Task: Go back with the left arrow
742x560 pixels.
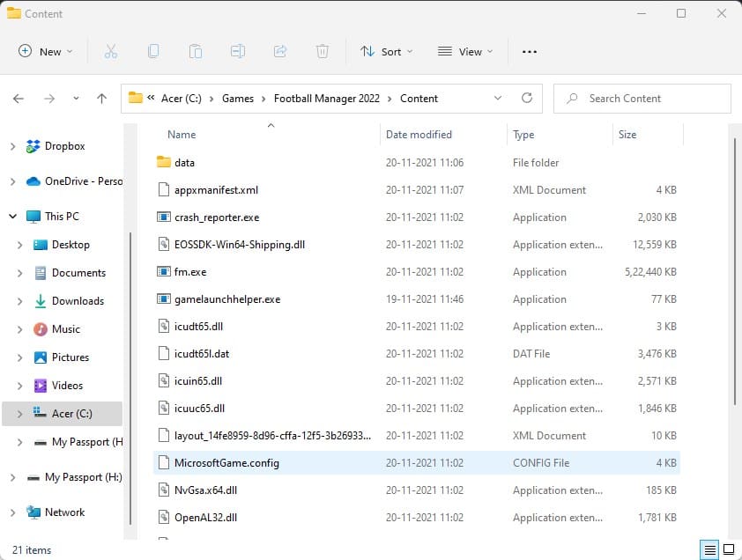Action: point(19,99)
